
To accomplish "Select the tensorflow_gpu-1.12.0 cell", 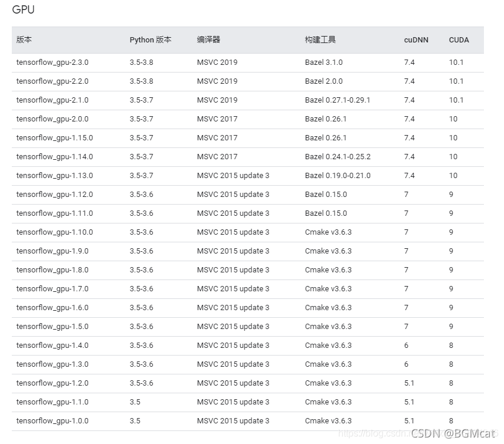I will 55,195.
